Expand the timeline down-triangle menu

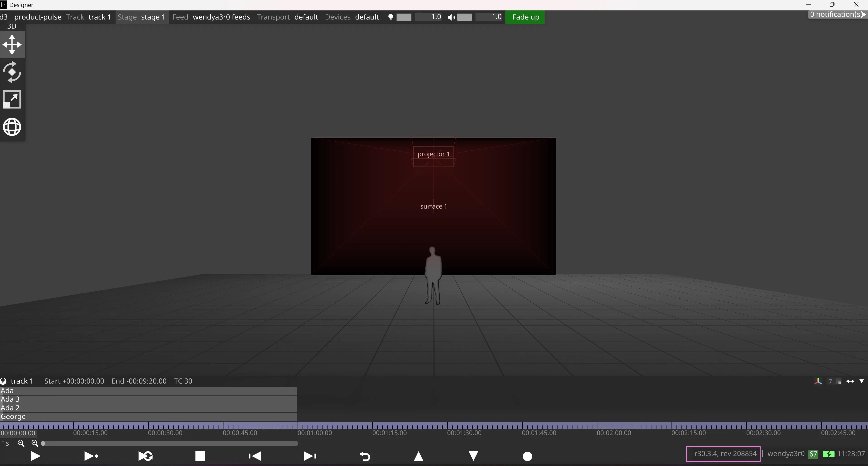tap(862, 381)
